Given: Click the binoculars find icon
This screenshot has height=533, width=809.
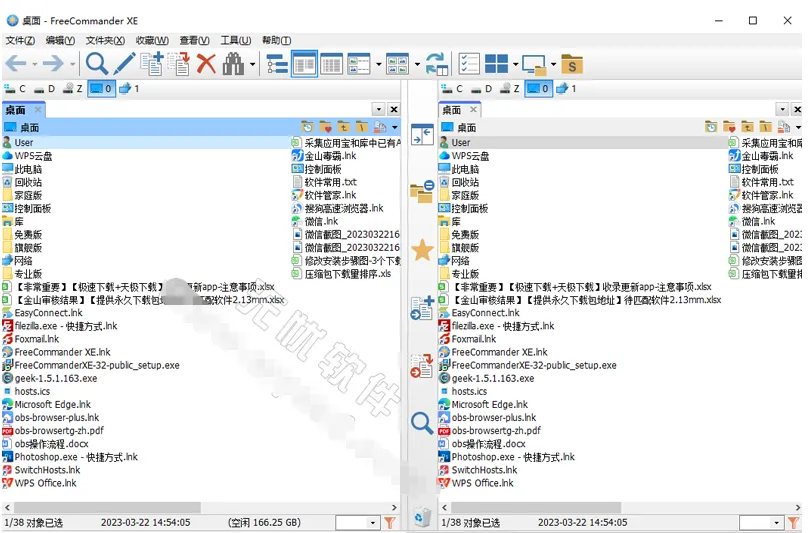Looking at the screenshot, I should [x=233, y=64].
